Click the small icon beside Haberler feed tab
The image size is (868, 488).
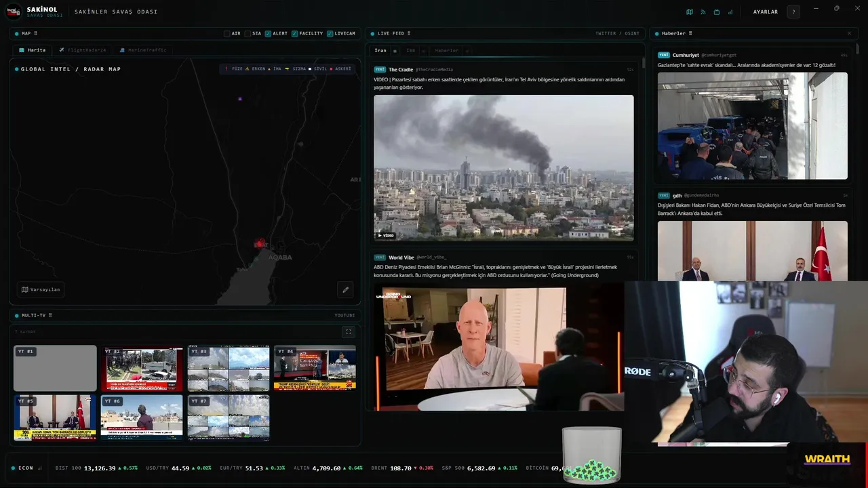pyautogui.click(x=467, y=51)
